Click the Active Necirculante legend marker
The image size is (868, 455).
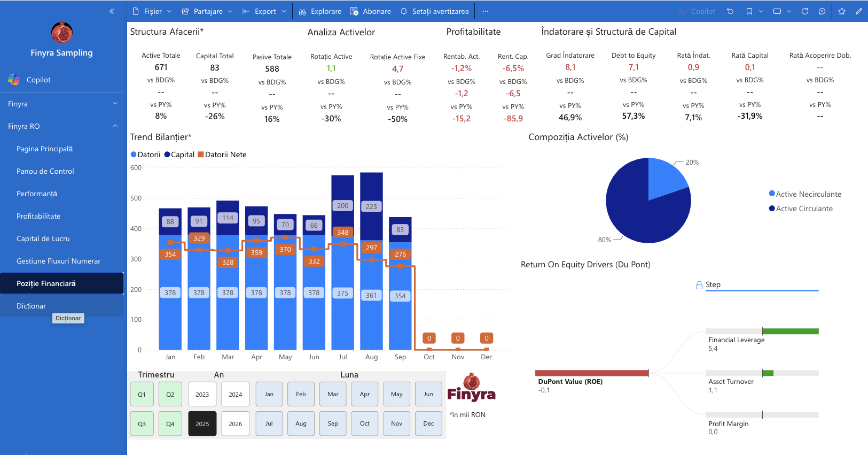[x=772, y=194]
